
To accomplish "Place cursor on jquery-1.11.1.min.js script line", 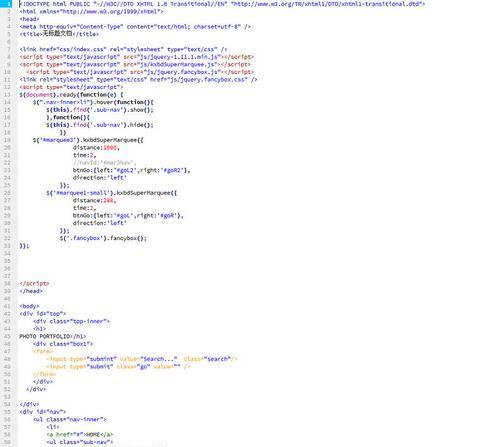I will pos(137,57).
